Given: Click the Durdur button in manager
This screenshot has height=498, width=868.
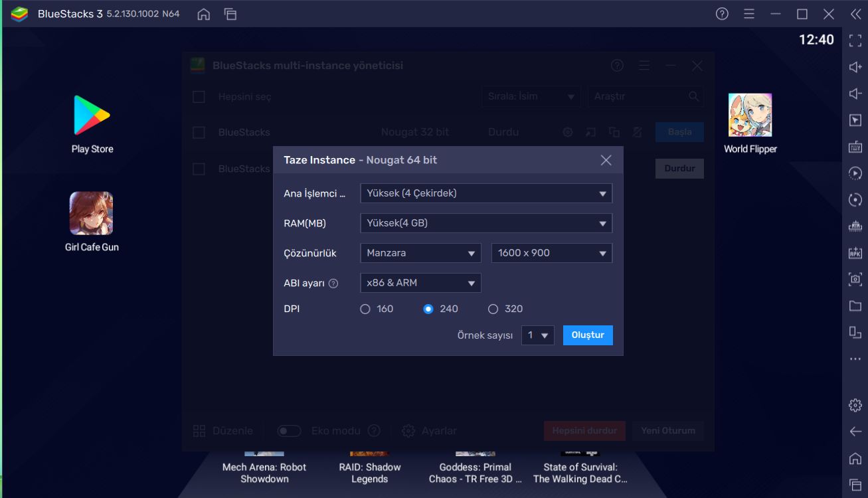Looking at the screenshot, I should [x=679, y=169].
